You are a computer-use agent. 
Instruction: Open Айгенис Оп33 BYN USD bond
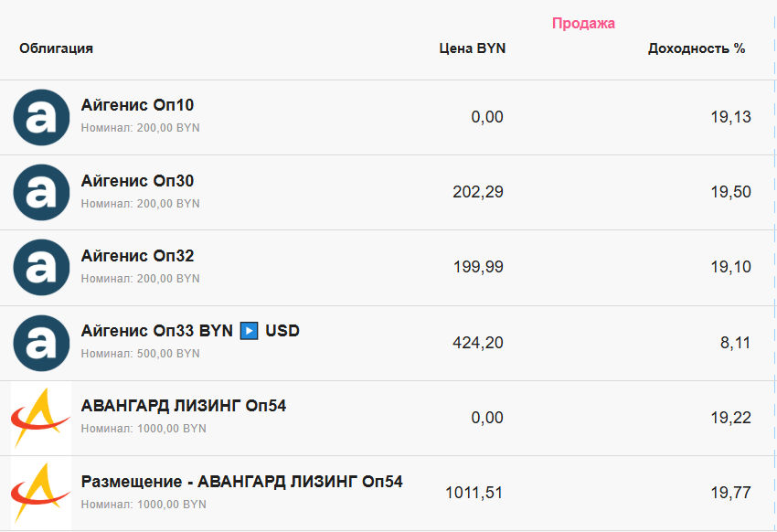click(190, 331)
